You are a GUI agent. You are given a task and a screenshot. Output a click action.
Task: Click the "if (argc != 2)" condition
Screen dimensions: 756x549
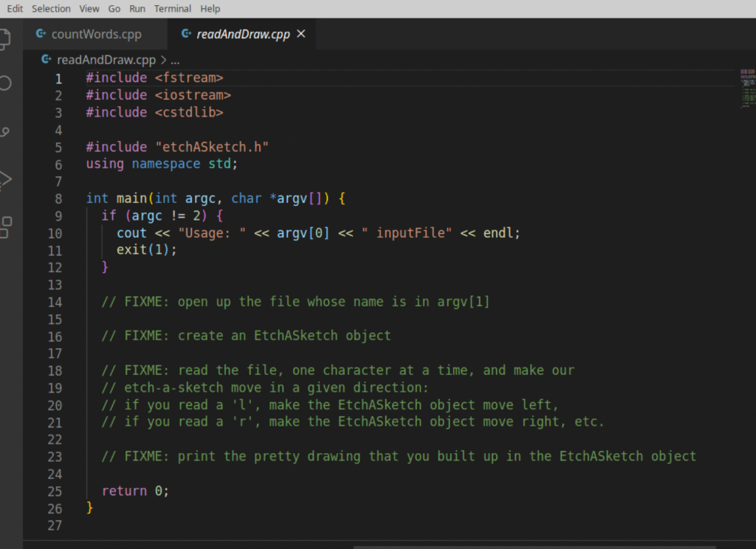click(154, 216)
